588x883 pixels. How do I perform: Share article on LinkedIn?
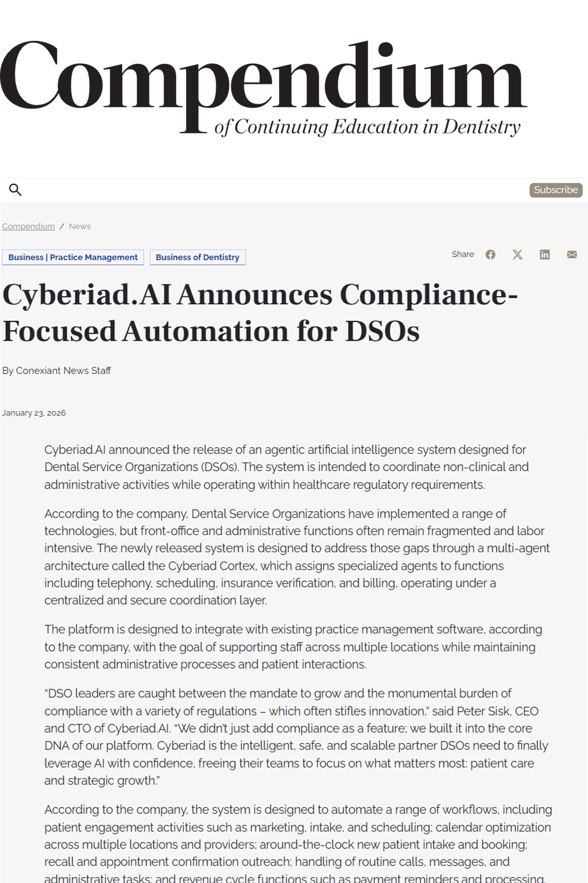(545, 255)
